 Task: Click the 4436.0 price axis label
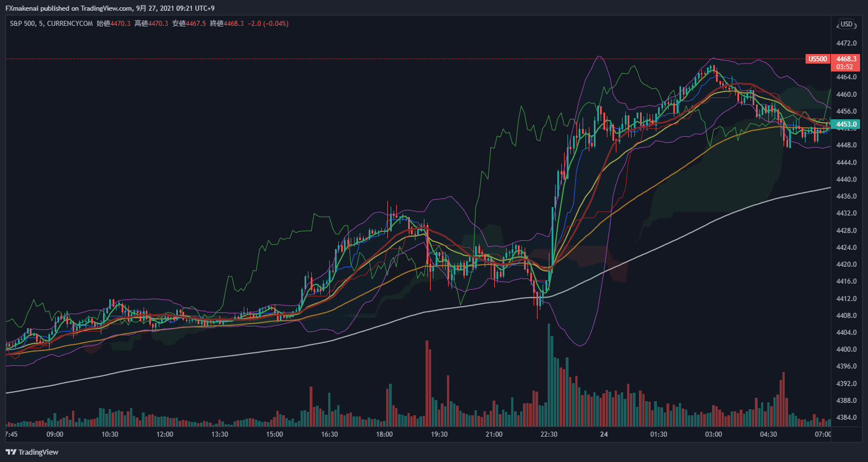[847, 196]
